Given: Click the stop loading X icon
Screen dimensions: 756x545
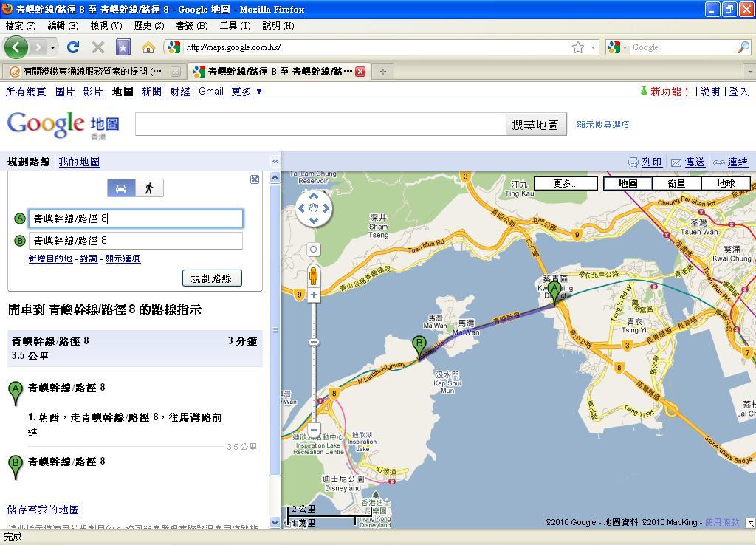Looking at the screenshot, I should tap(98, 47).
